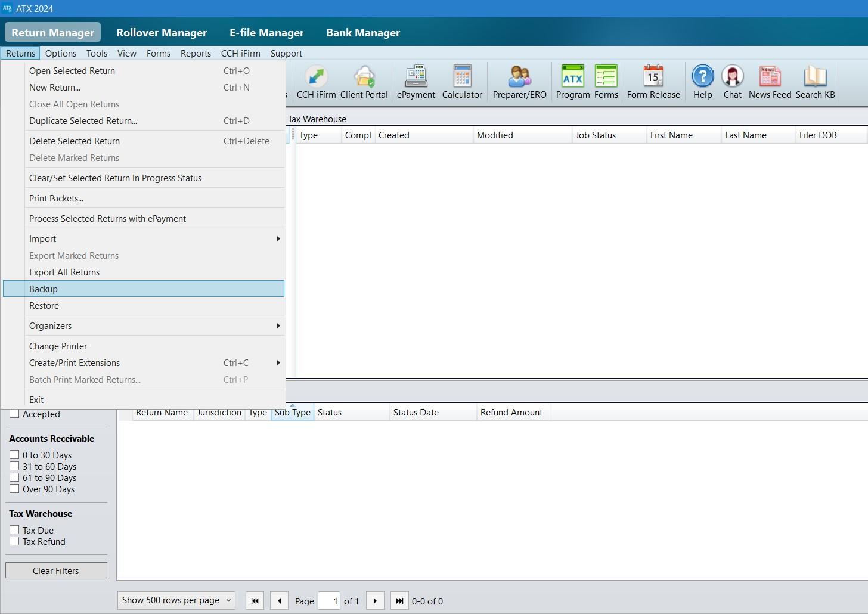Switch to E-file Manager tab

click(x=266, y=32)
